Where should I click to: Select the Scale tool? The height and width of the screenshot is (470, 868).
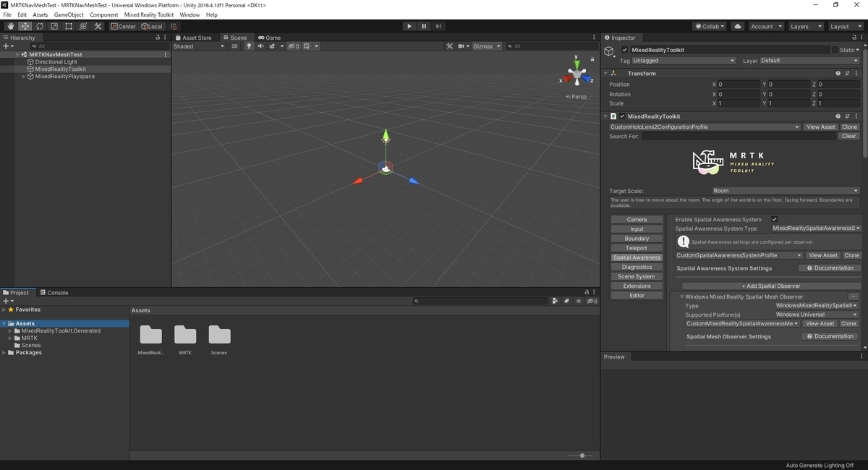(x=54, y=26)
